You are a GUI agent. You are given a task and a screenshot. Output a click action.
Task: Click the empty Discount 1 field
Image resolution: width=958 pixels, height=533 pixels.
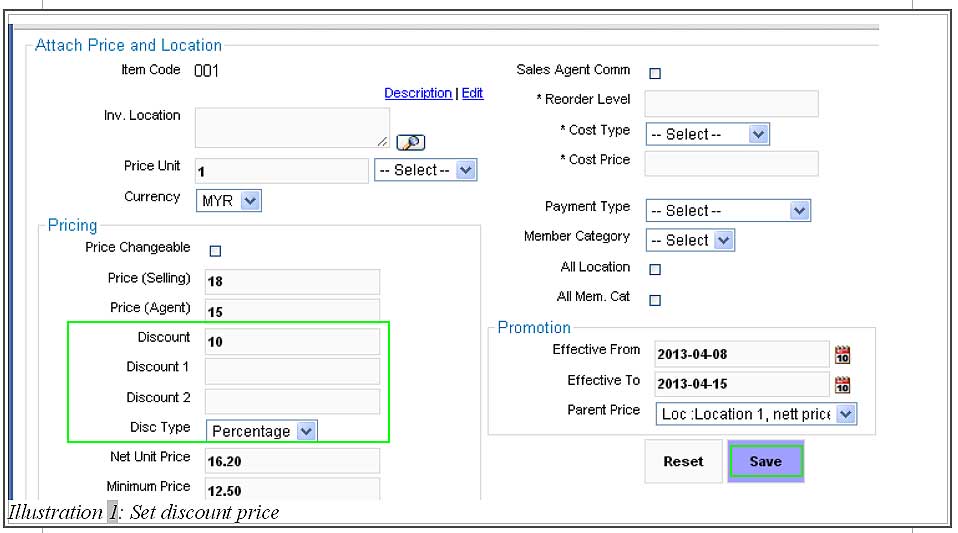[292, 371]
